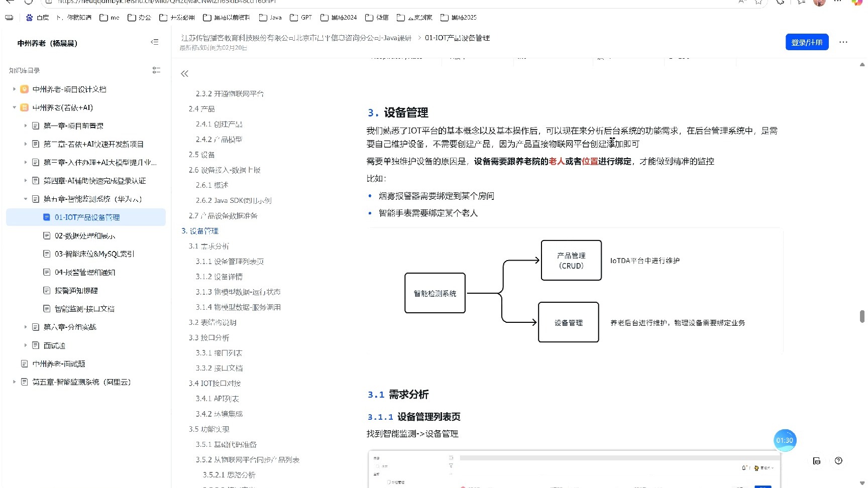The width and height of the screenshot is (868, 488).
Task: Collapse the left knowledge base sidebar
Action: pos(155,42)
